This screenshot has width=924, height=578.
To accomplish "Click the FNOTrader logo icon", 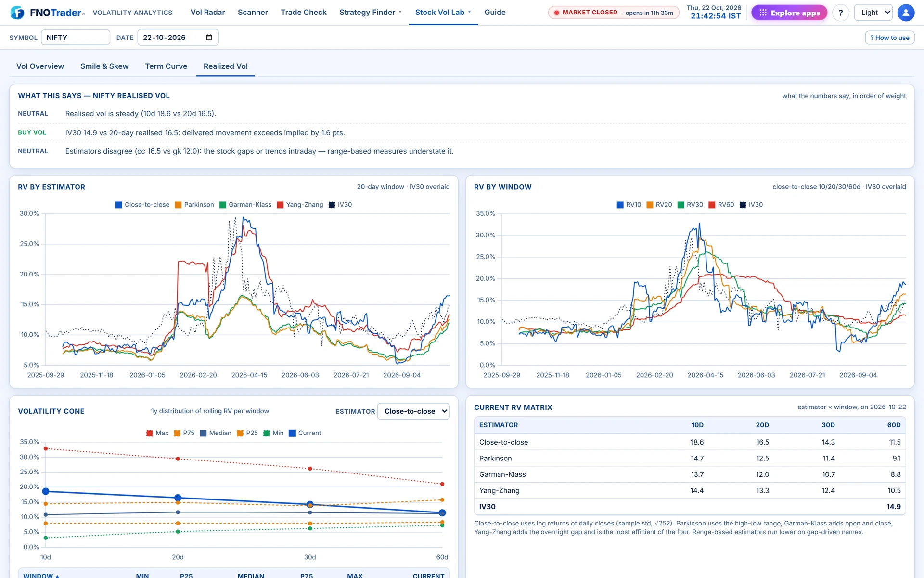I will click(17, 13).
